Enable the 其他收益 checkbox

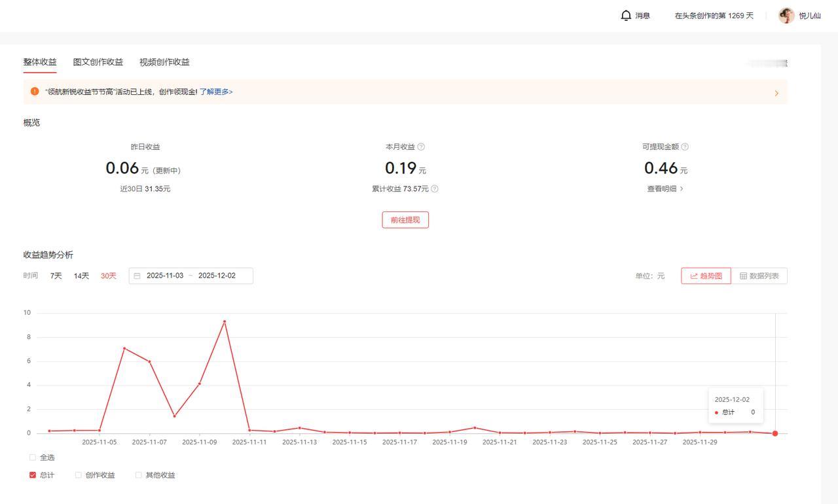(139, 475)
